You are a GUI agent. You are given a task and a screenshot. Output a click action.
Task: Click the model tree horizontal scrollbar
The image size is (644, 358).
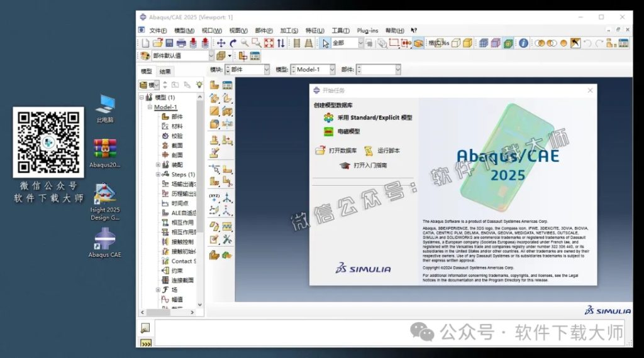pyautogui.click(x=167, y=313)
